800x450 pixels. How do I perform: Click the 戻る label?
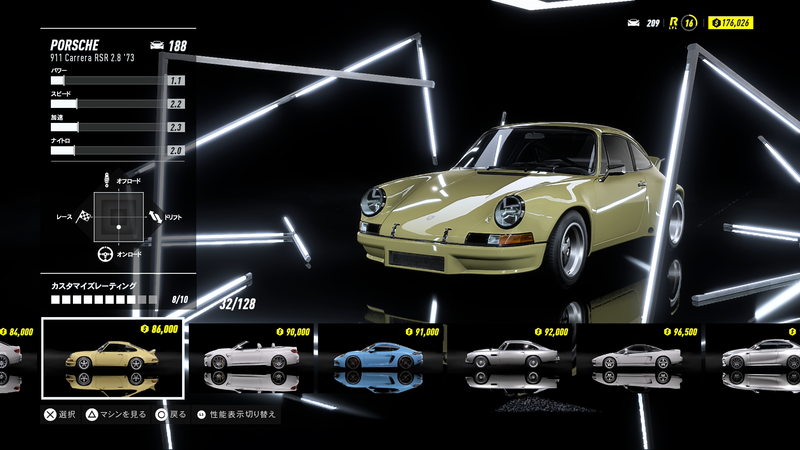coord(178,415)
